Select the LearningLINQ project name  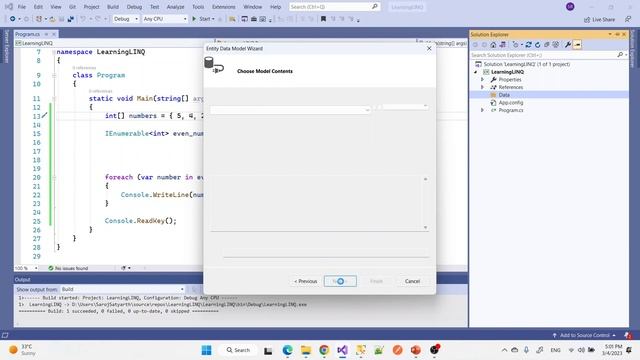[507, 72]
